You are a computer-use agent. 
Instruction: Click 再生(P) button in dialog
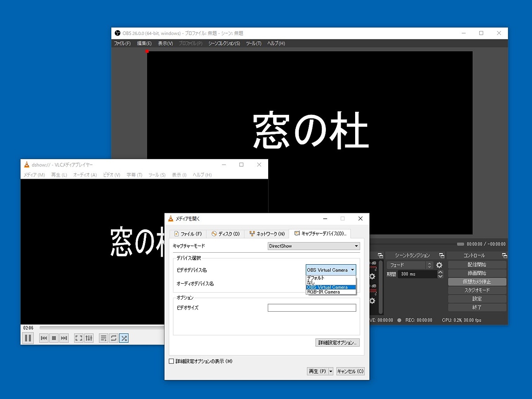pyautogui.click(x=317, y=371)
